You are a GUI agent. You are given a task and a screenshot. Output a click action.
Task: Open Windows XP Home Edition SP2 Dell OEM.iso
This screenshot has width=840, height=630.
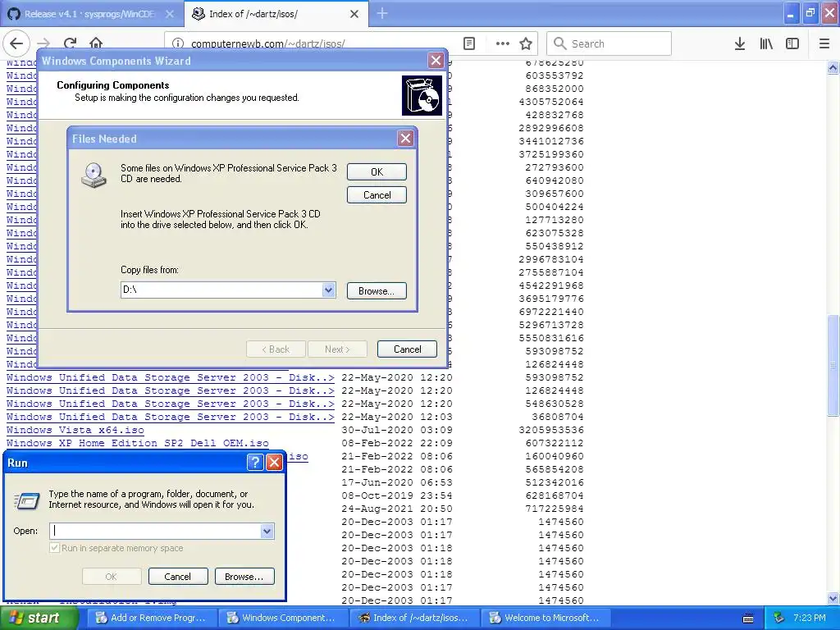coord(137,443)
